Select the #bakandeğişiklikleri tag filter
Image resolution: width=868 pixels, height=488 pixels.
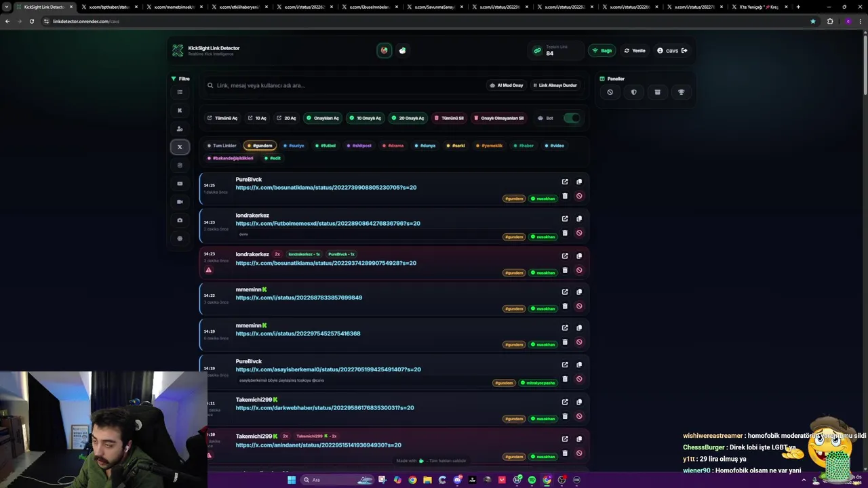tap(231, 158)
